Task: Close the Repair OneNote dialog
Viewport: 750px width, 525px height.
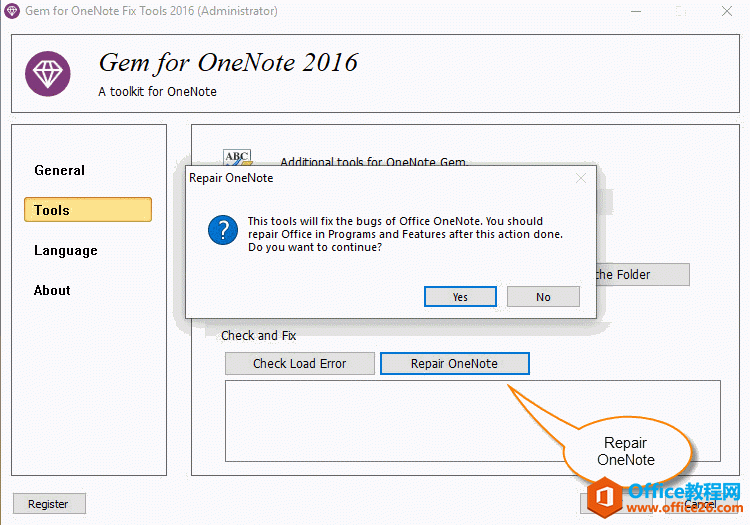Action: (581, 178)
